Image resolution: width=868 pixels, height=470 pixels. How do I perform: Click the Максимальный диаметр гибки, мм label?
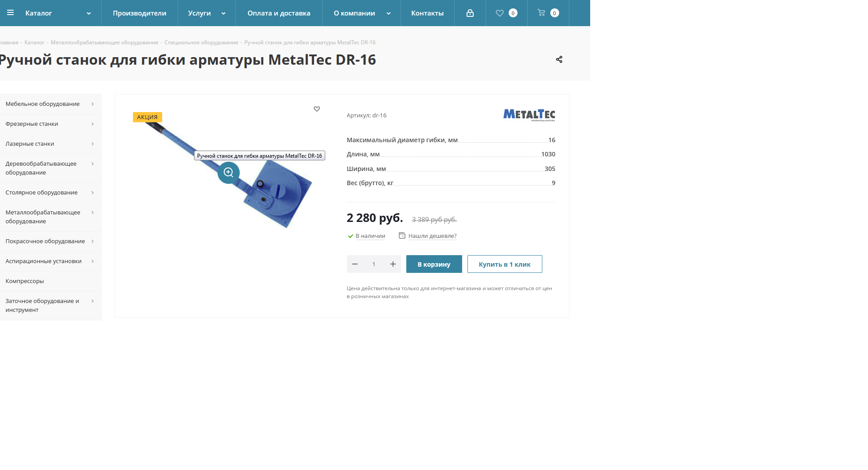pyautogui.click(x=402, y=140)
